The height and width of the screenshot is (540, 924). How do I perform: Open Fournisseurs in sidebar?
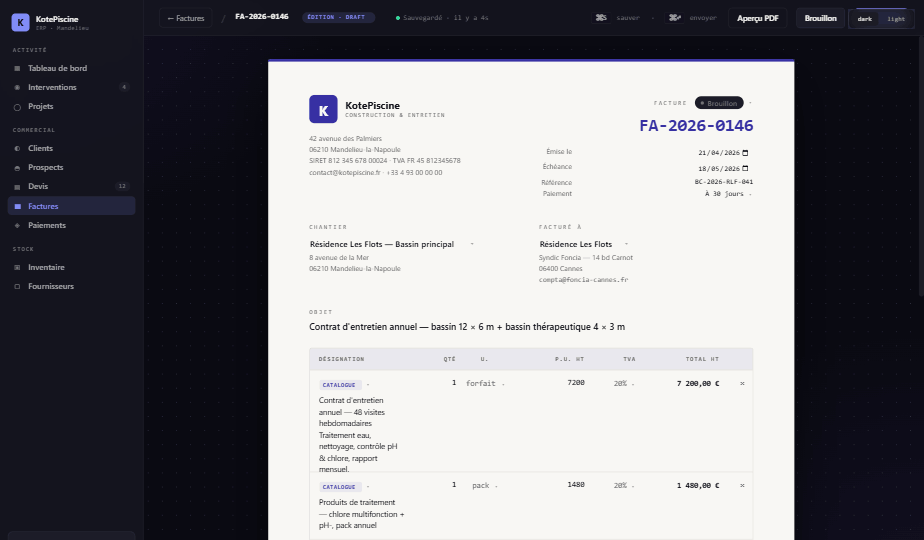tap(71, 287)
